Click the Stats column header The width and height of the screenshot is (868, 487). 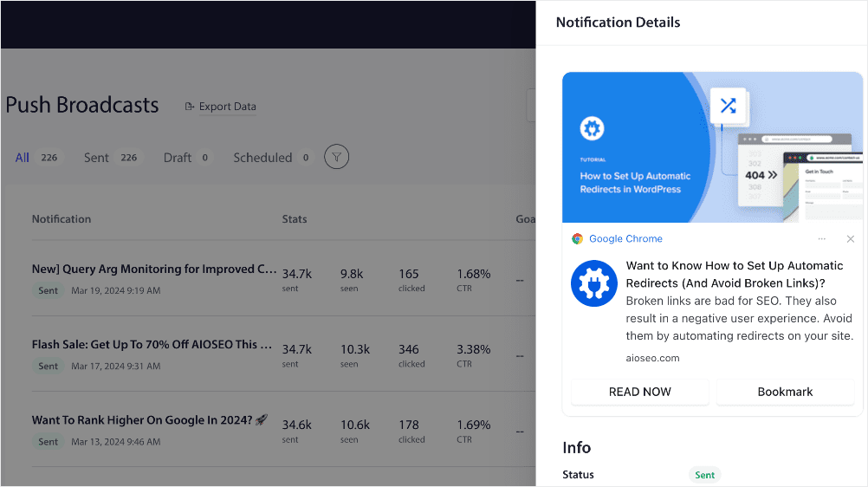[x=295, y=219]
